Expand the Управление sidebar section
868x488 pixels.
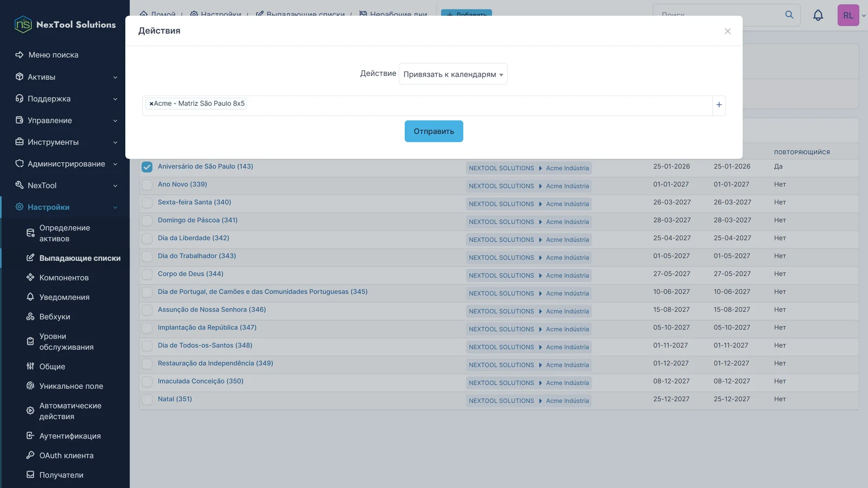tap(115, 121)
